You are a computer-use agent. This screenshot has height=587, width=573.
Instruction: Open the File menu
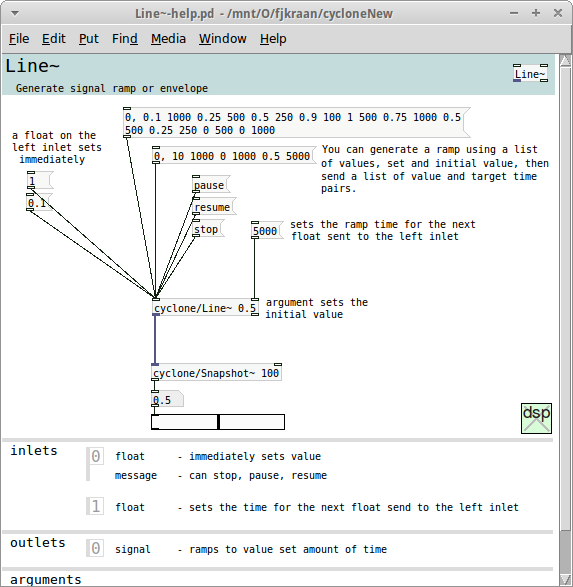[x=19, y=39]
